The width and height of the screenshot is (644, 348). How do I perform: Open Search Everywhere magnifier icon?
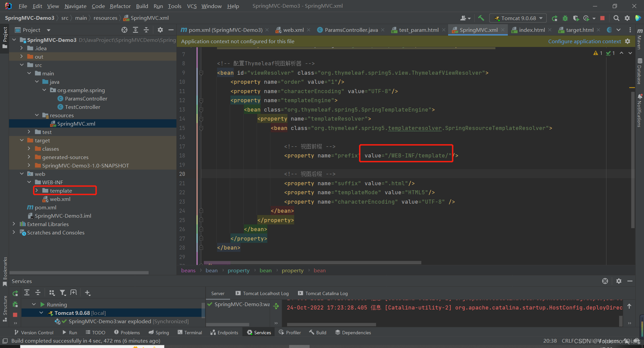coord(616,18)
